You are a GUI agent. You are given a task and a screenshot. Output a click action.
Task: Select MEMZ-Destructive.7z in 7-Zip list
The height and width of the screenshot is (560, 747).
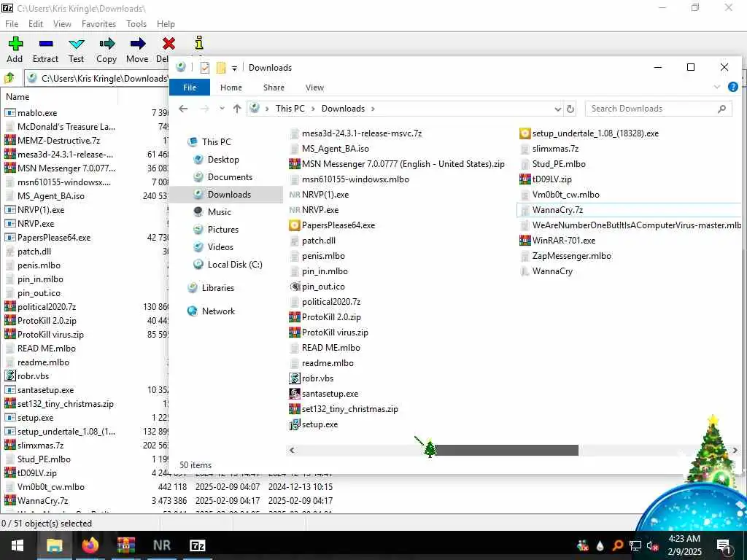pyautogui.click(x=53, y=141)
